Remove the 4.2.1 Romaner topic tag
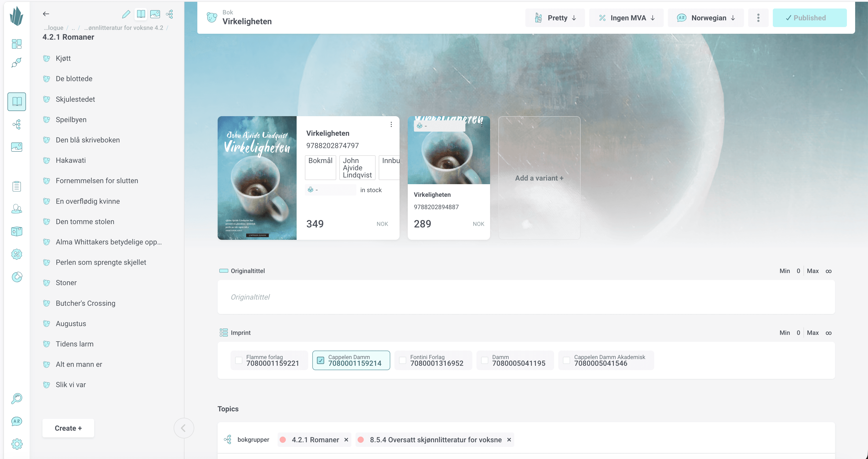The width and height of the screenshot is (868, 459). [x=346, y=440]
